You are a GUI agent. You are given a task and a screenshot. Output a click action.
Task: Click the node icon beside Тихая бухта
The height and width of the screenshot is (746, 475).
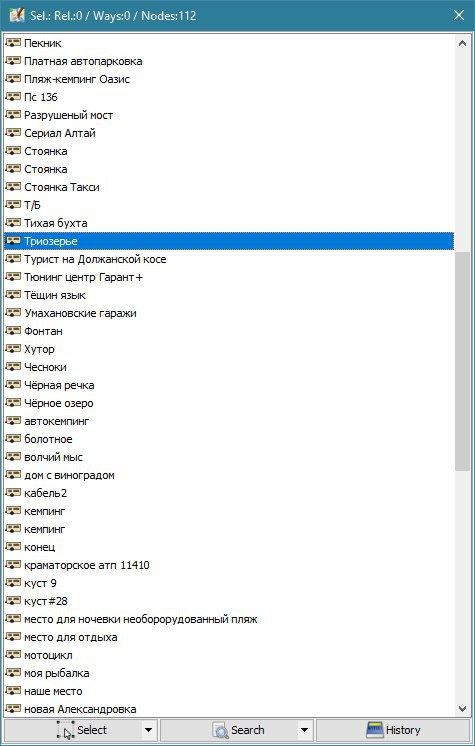[x=13, y=223]
